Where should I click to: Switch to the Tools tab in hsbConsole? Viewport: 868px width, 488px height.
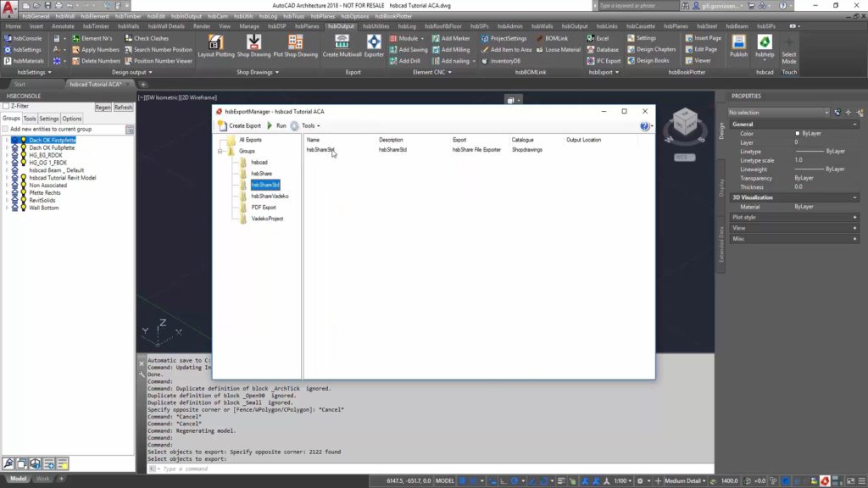(x=30, y=119)
